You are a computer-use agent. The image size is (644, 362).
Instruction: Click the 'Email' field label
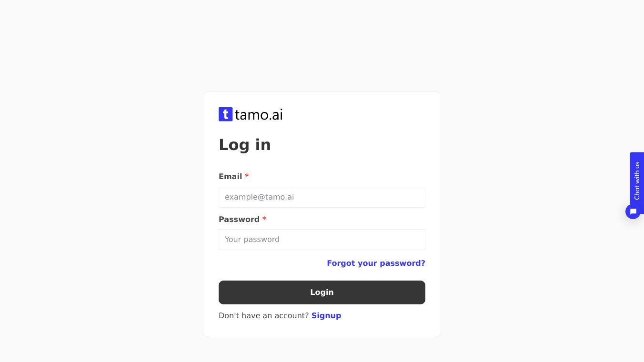230,177
